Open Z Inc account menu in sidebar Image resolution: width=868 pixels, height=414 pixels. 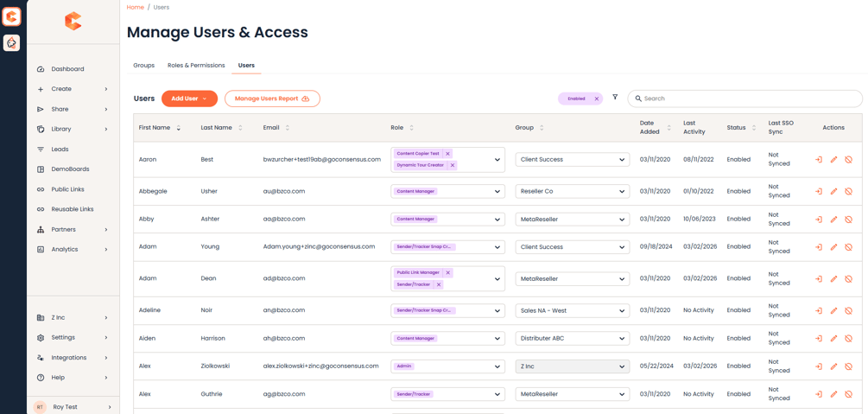[x=73, y=317]
